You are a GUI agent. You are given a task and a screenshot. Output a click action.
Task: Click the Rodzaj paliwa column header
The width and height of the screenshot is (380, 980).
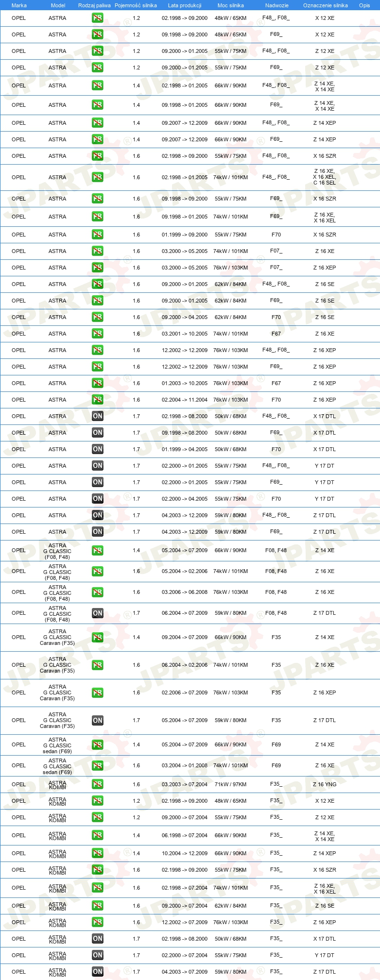94,5
